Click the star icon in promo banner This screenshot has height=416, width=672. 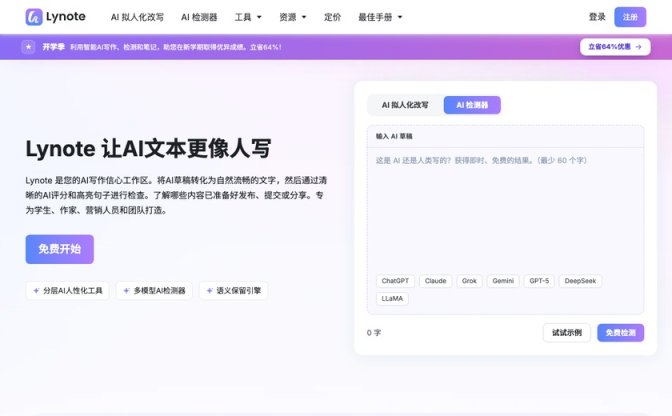point(28,47)
